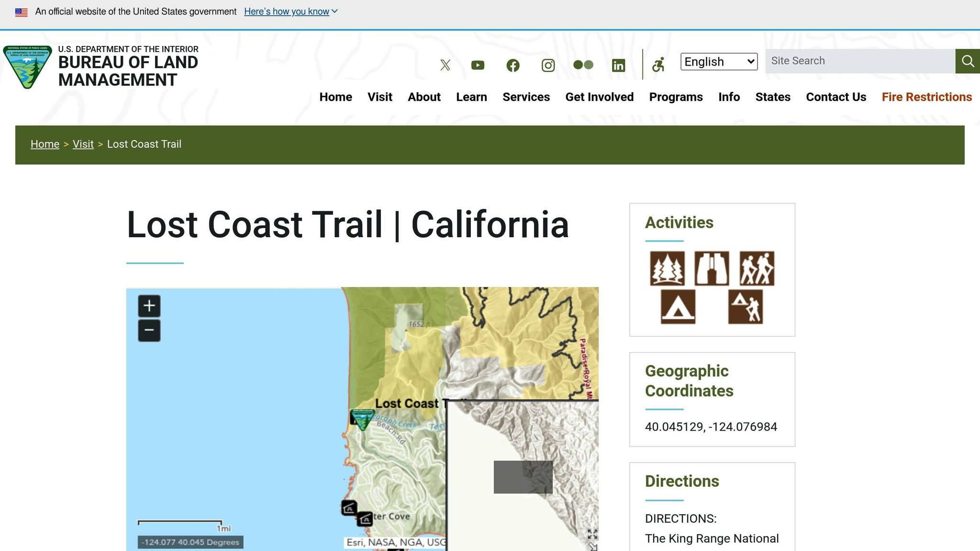Open the BLM Instagram icon
Viewport: 980px width, 551px height.
[x=548, y=65]
